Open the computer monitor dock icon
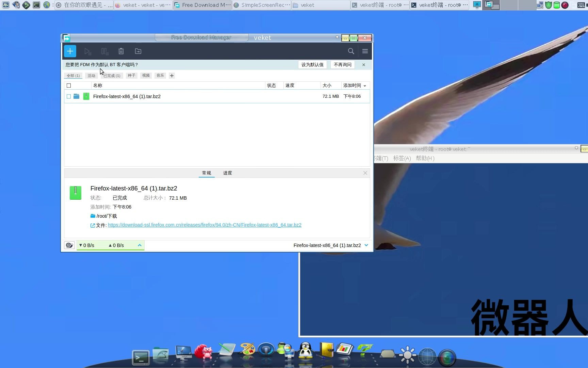The height and width of the screenshot is (368, 588). 184,353
